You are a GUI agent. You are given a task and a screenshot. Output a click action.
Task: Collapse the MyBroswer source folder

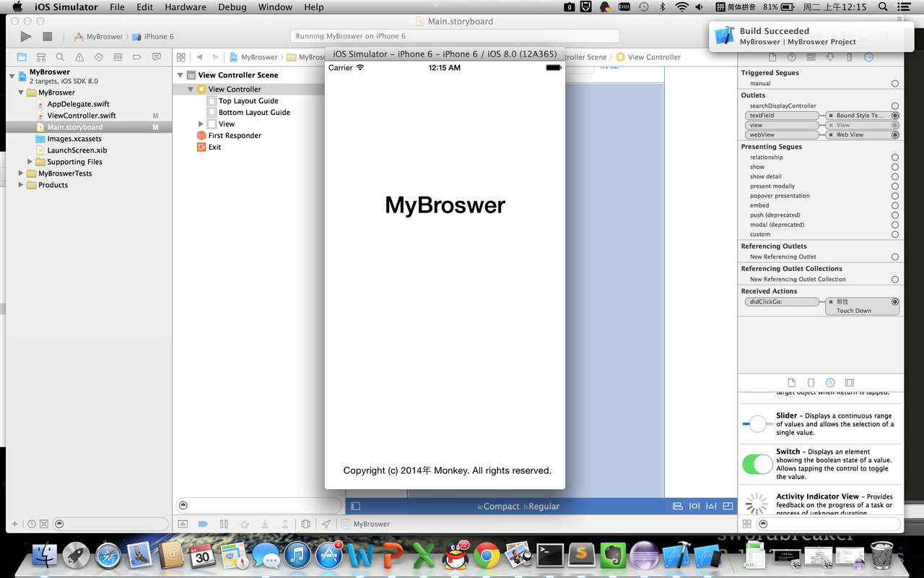[22, 92]
